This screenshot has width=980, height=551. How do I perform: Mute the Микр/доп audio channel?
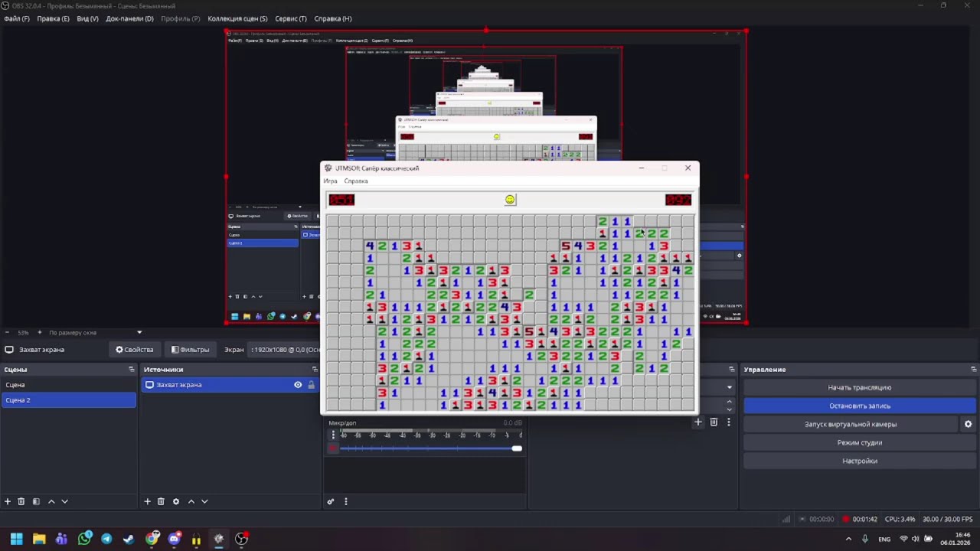click(x=333, y=448)
